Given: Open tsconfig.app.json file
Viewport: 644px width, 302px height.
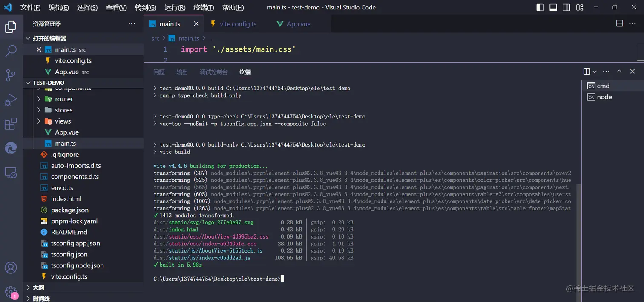Looking at the screenshot, I should pos(83,243).
